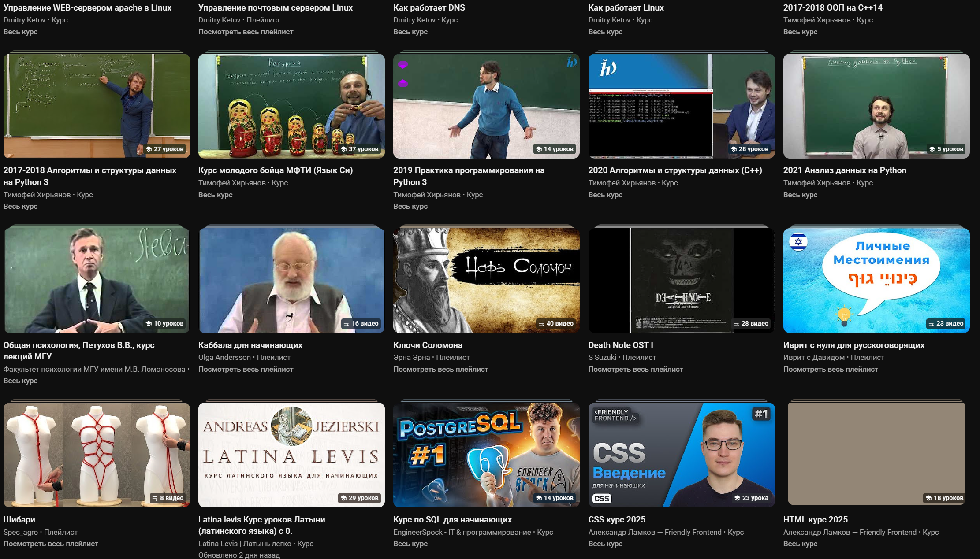Click the 40 видео badge on Царь Соломон thumbnail
Viewport: 980px width, 559px height.
(x=555, y=323)
